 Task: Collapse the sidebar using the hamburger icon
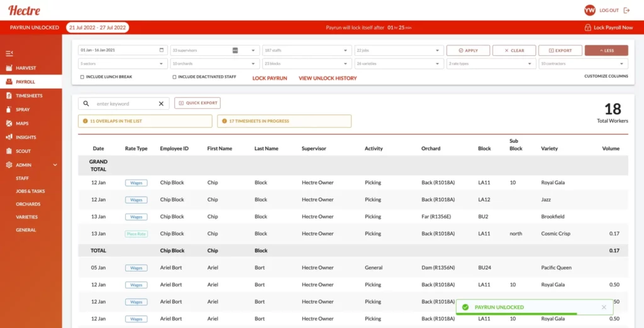coord(9,53)
